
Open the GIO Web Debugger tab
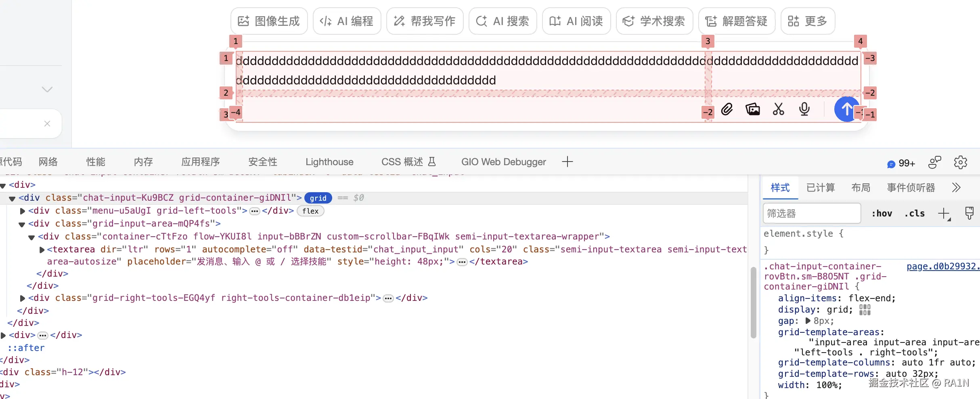coord(504,162)
